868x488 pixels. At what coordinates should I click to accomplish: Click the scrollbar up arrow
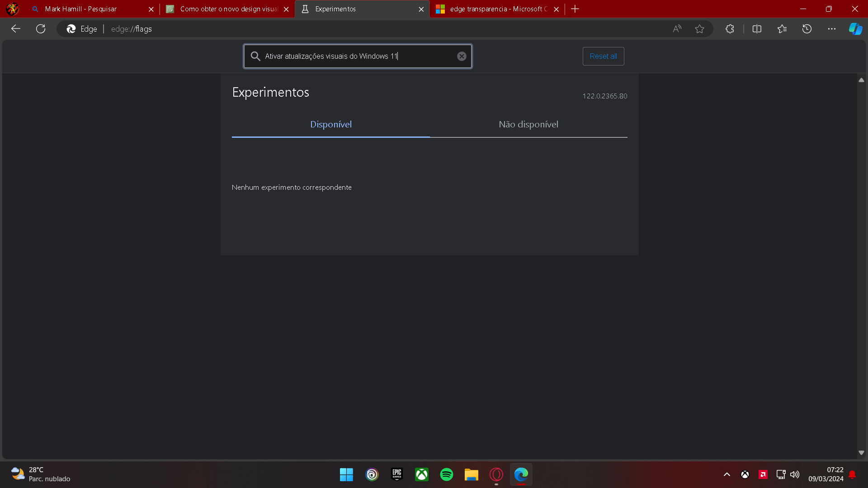click(x=861, y=80)
